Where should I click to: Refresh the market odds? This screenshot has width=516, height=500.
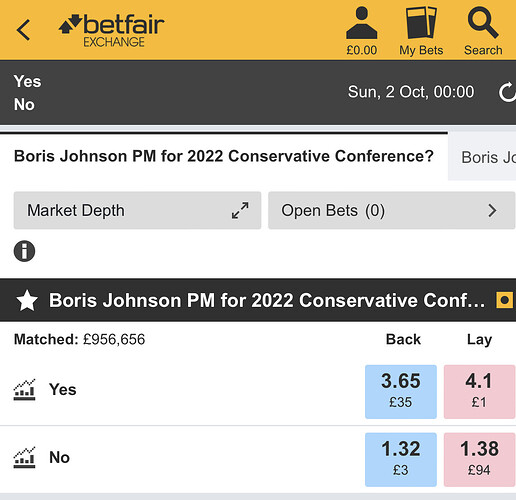point(507,92)
